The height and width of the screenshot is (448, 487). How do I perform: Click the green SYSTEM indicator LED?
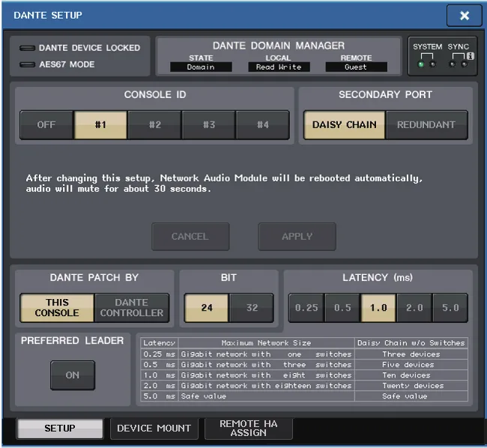point(421,64)
